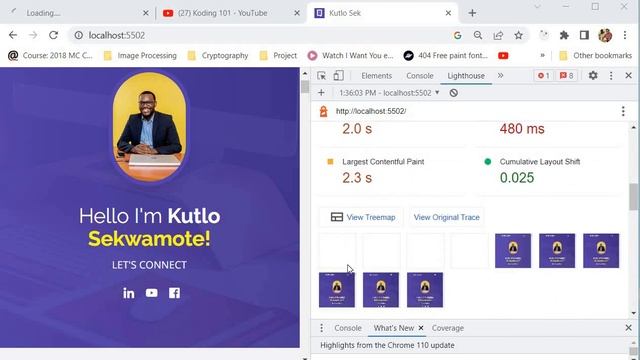Select the Lighthouse tab
Screen dimensions: 640x360
click(x=466, y=76)
